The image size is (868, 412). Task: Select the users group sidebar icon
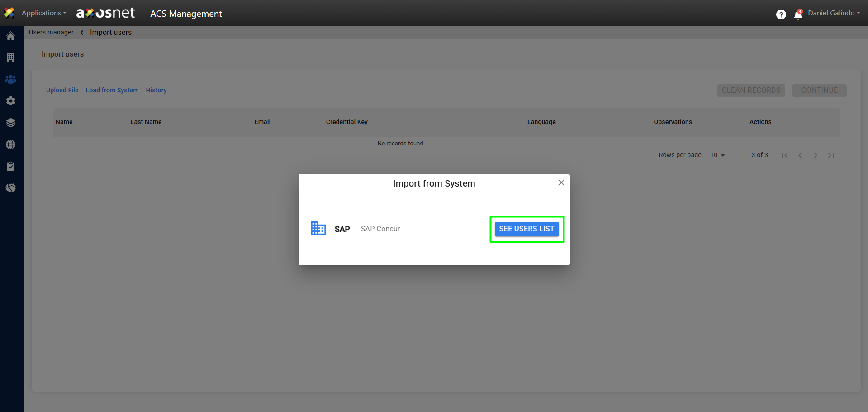pyautogui.click(x=11, y=79)
